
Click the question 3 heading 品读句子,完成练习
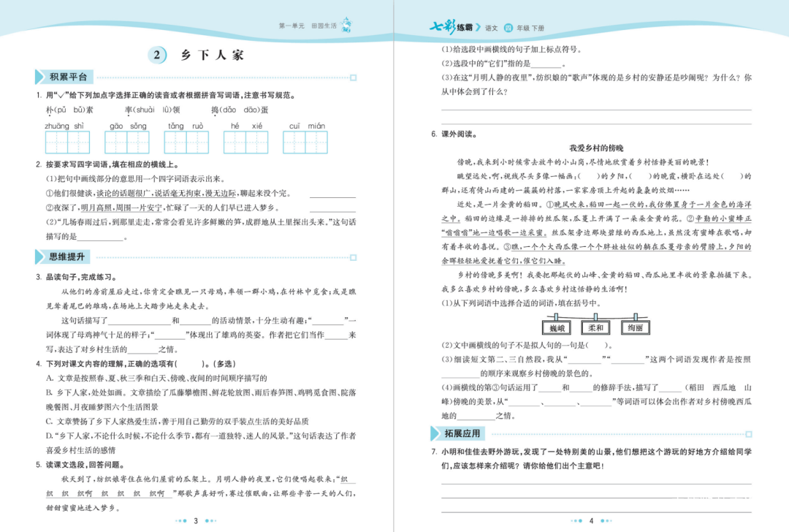(77, 277)
